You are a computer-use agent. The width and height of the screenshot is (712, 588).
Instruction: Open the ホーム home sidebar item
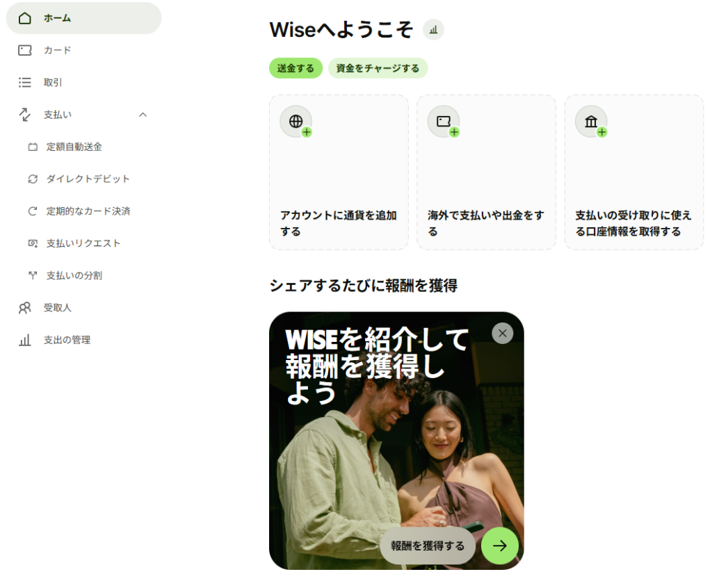(x=83, y=18)
